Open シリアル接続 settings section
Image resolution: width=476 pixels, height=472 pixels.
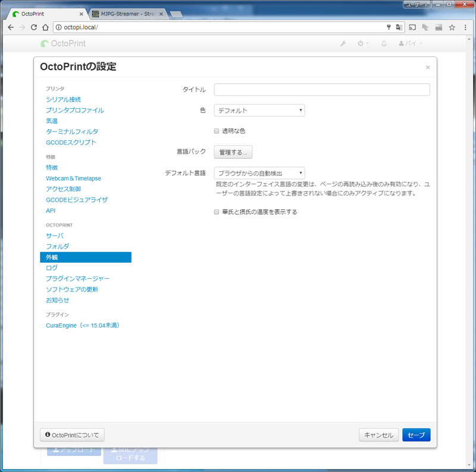64,99
